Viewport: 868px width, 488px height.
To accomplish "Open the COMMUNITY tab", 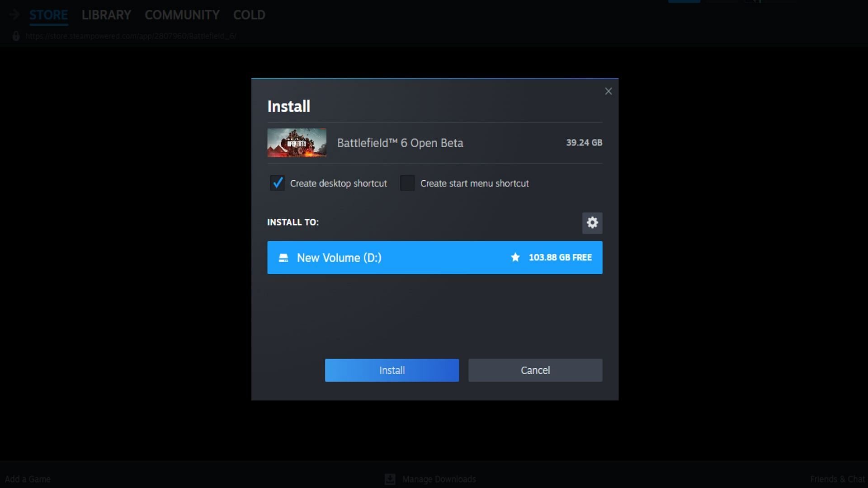I will tap(182, 15).
